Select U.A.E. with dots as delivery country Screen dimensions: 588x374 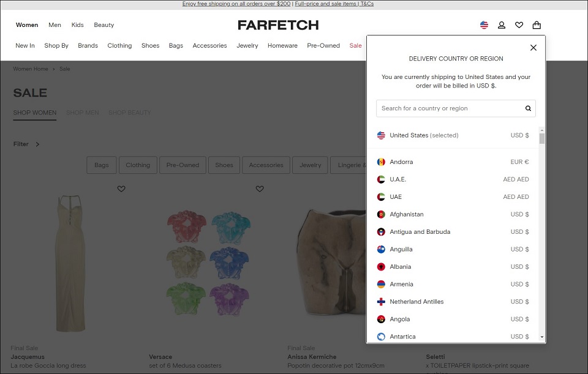point(453,179)
